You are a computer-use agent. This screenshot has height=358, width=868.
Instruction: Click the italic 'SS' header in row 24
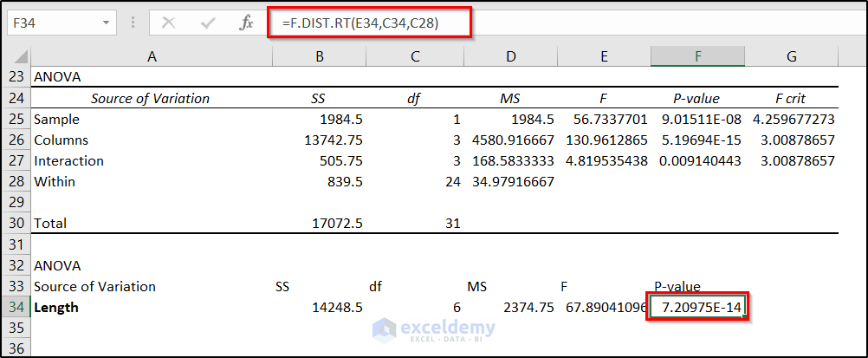click(318, 99)
